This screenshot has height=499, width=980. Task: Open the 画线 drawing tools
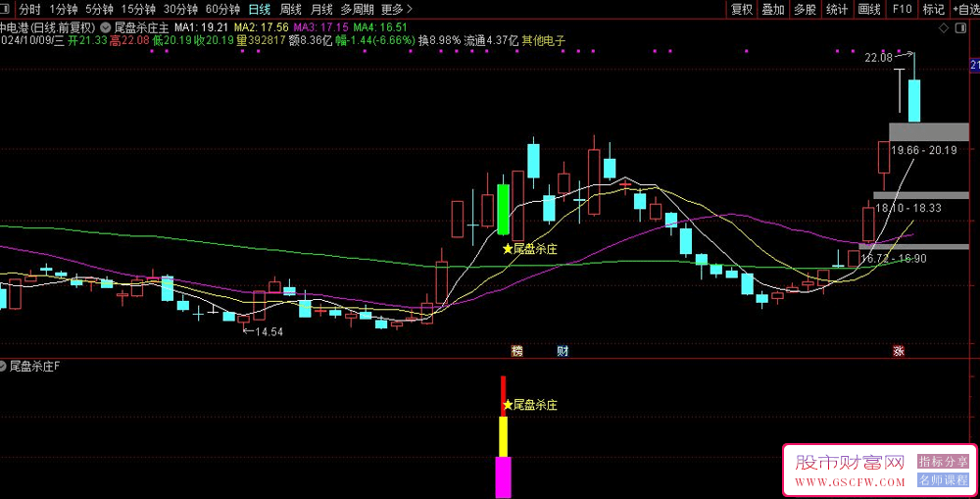pyautogui.click(x=868, y=9)
